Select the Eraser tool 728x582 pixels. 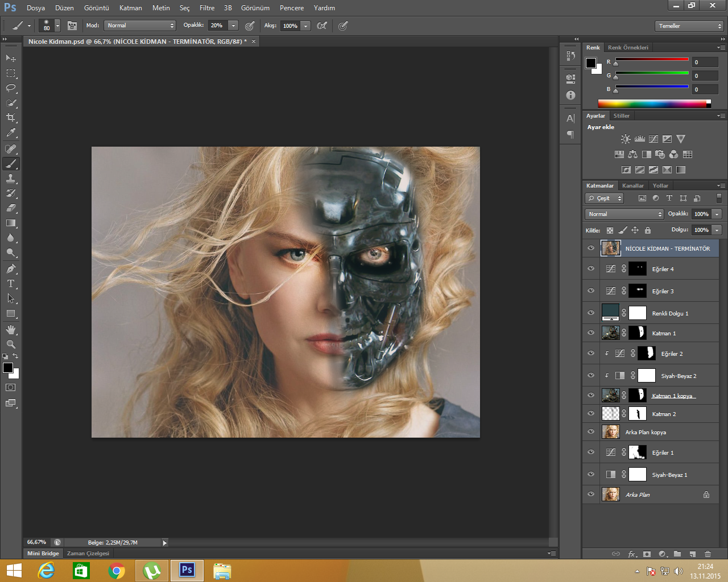(11, 208)
